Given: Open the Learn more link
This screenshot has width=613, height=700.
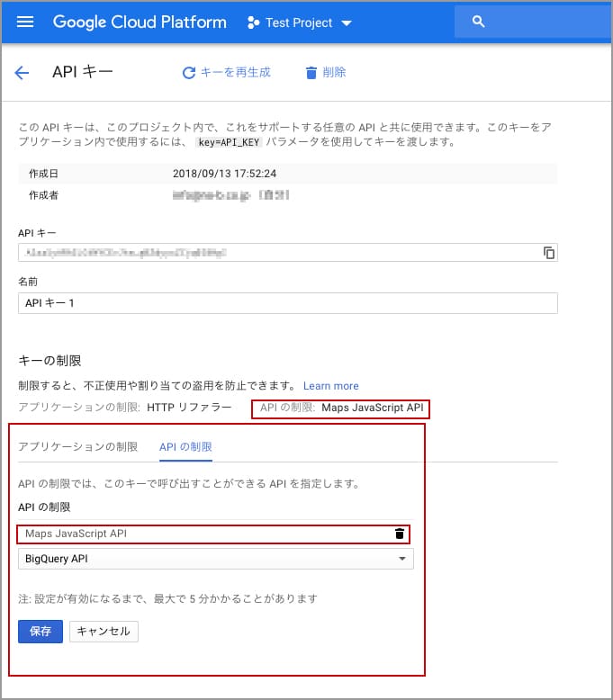Looking at the screenshot, I should 331,386.
